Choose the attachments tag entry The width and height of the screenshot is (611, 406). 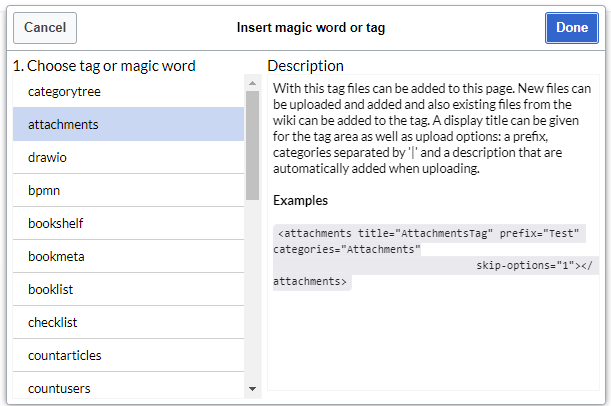128,124
